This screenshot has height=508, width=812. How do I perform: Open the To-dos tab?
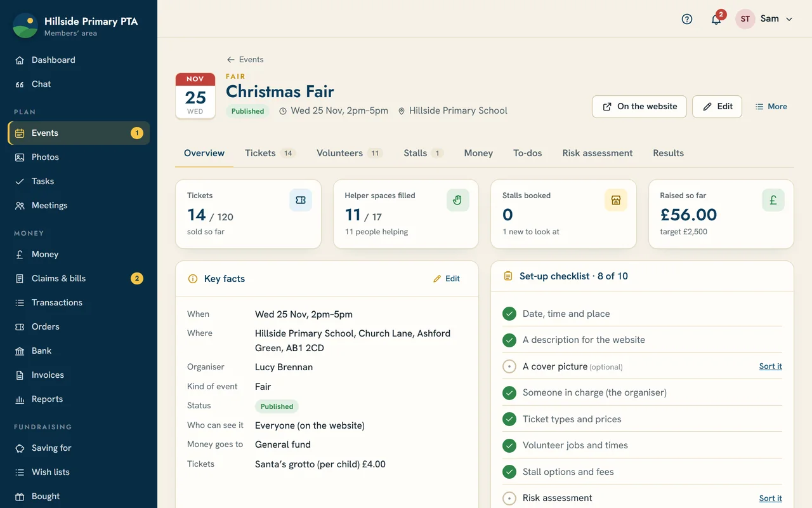point(528,153)
